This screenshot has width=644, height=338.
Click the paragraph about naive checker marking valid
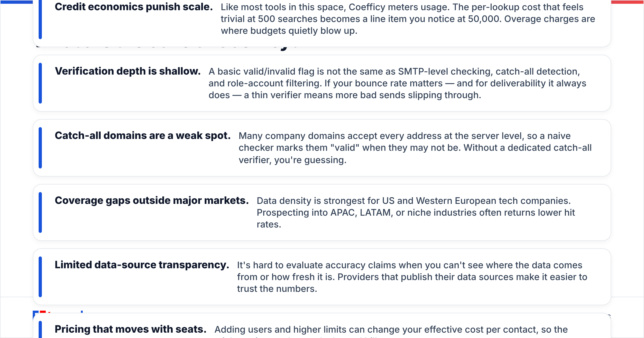coord(415,148)
